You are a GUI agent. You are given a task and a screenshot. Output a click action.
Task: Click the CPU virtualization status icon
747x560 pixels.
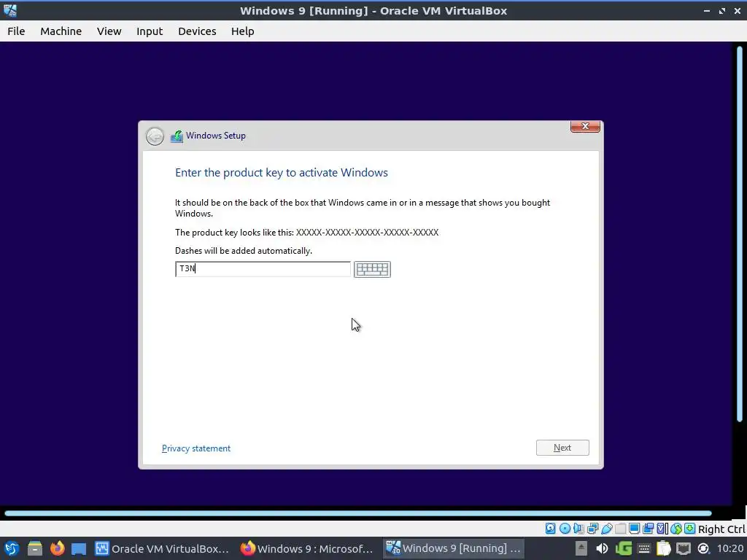click(x=662, y=528)
